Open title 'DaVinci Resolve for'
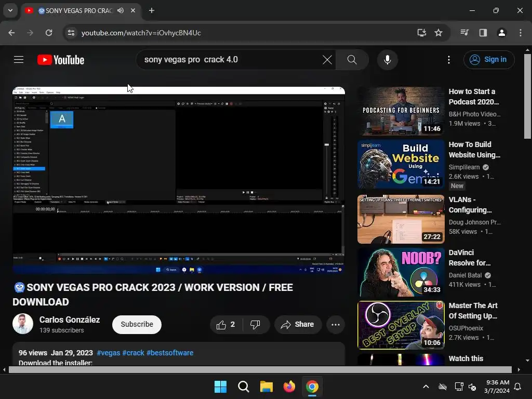The image size is (532, 399). pos(470,258)
